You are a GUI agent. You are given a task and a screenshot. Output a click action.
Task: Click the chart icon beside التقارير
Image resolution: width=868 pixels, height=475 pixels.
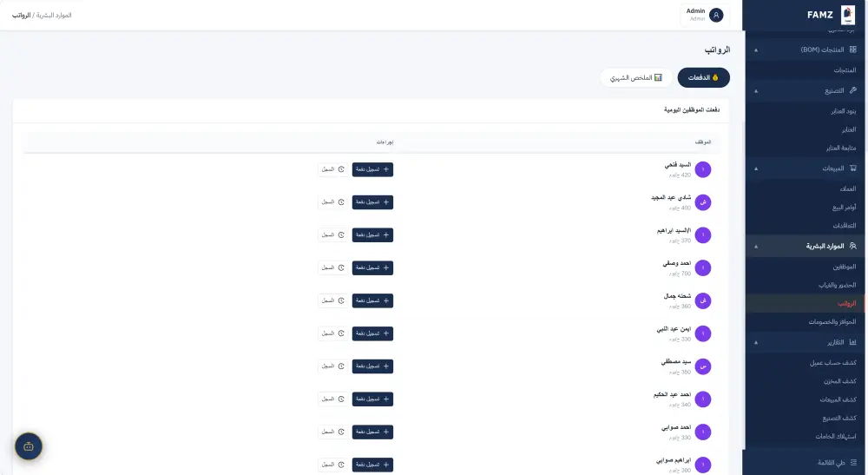tap(852, 342)
